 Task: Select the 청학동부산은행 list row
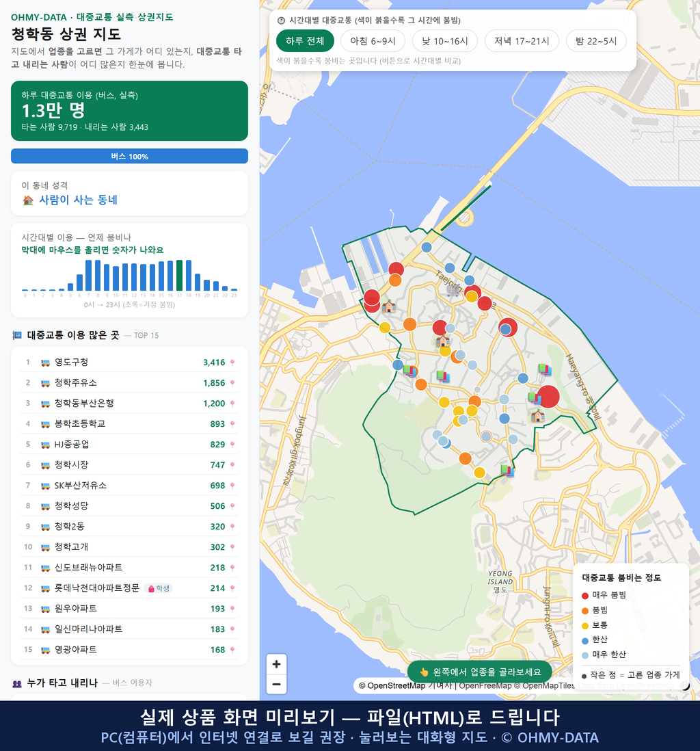(x=129, y=404)
